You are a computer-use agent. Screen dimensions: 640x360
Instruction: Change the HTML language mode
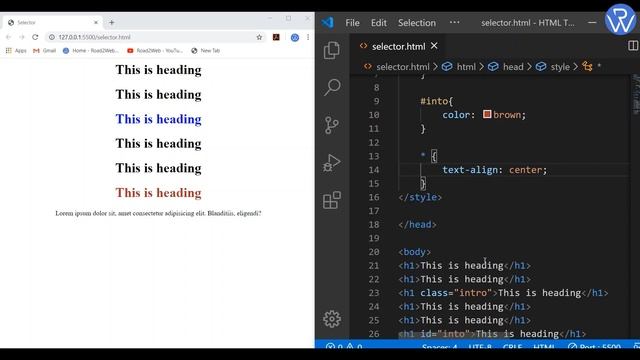tap(544, 346)
